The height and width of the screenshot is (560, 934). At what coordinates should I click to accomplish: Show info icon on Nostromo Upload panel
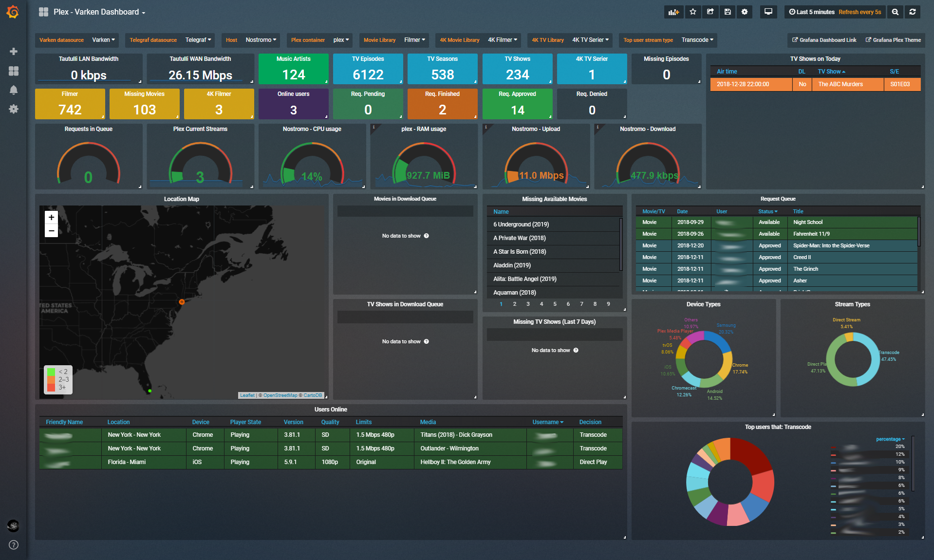486,127
